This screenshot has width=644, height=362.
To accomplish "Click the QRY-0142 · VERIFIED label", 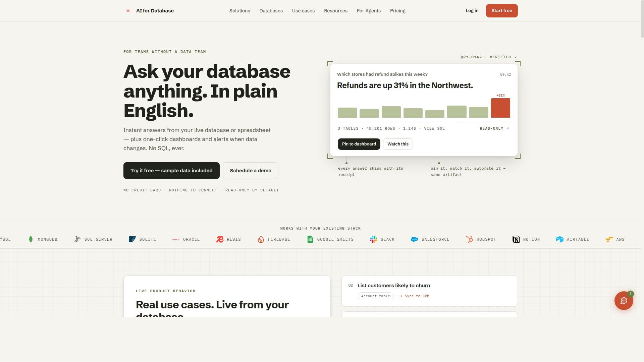I will 488,57.
